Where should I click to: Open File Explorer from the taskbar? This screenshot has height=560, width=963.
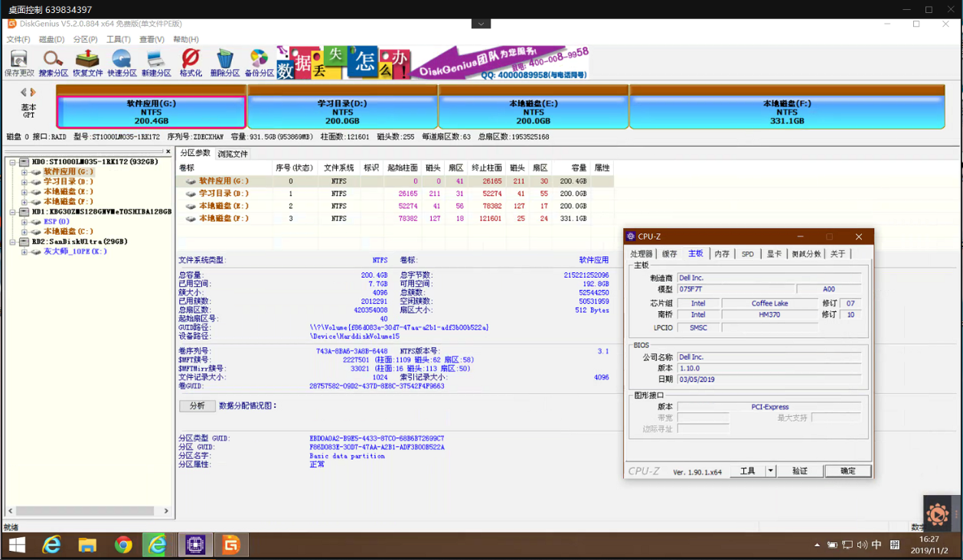click(87, 545)
